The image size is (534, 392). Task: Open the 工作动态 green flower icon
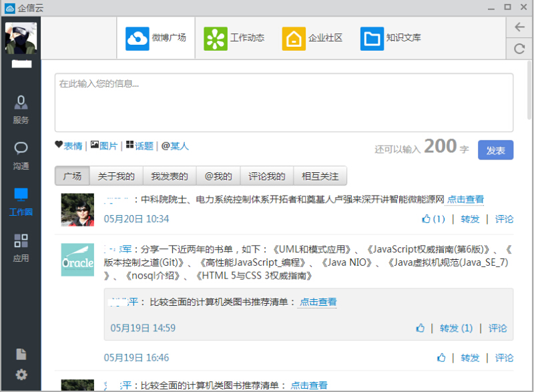coord(215,39)
